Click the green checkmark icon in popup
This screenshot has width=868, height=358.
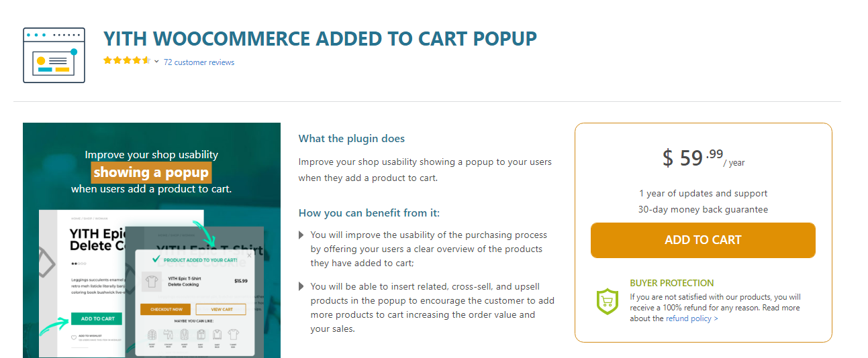[156, 259]
